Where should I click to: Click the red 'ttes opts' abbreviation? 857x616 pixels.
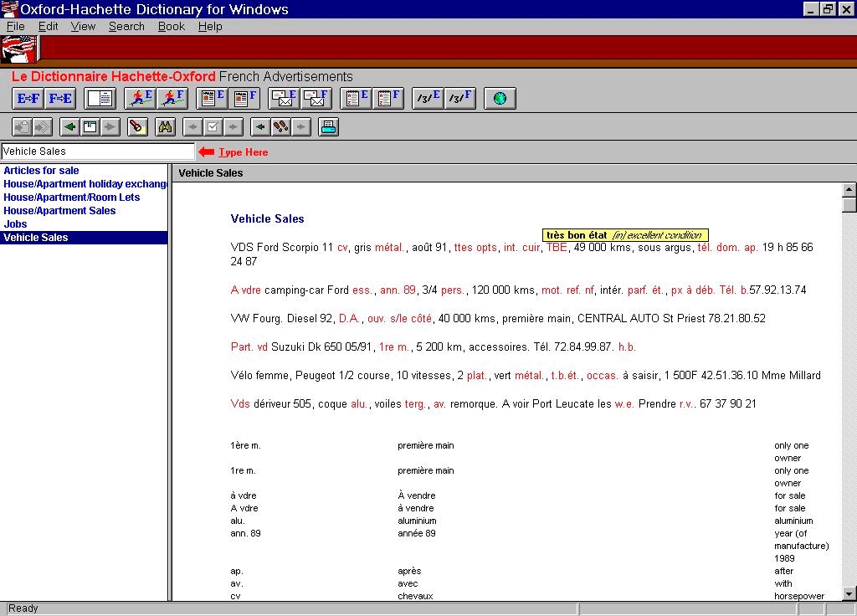pos(475,248)
